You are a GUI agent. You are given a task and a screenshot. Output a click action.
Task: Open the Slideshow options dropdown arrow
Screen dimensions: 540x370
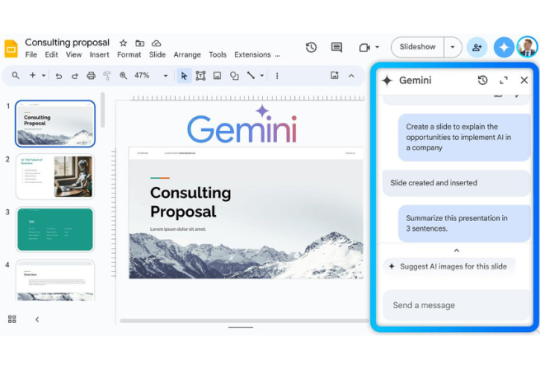[x=453, y=47]
